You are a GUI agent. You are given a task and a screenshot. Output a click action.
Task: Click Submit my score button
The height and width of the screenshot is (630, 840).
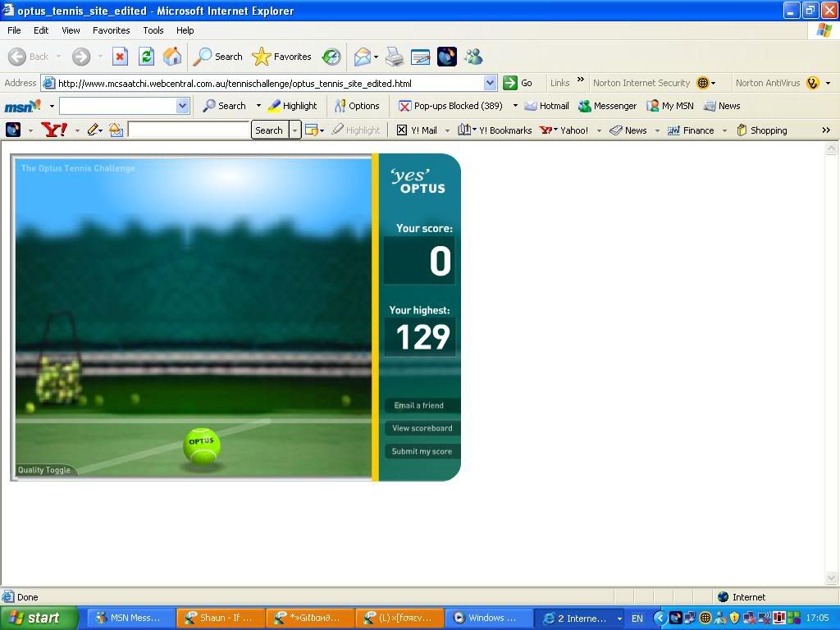(x=422, y=451)
